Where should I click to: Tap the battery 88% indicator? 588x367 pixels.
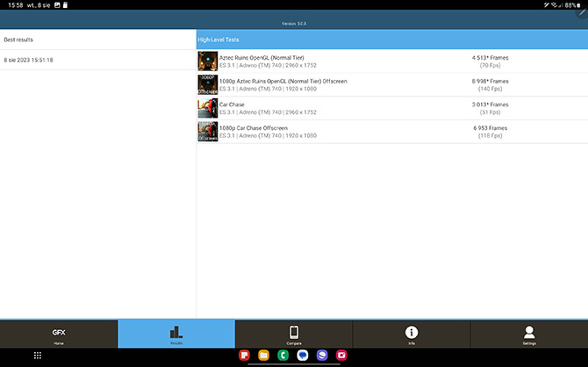click(573, 5)
